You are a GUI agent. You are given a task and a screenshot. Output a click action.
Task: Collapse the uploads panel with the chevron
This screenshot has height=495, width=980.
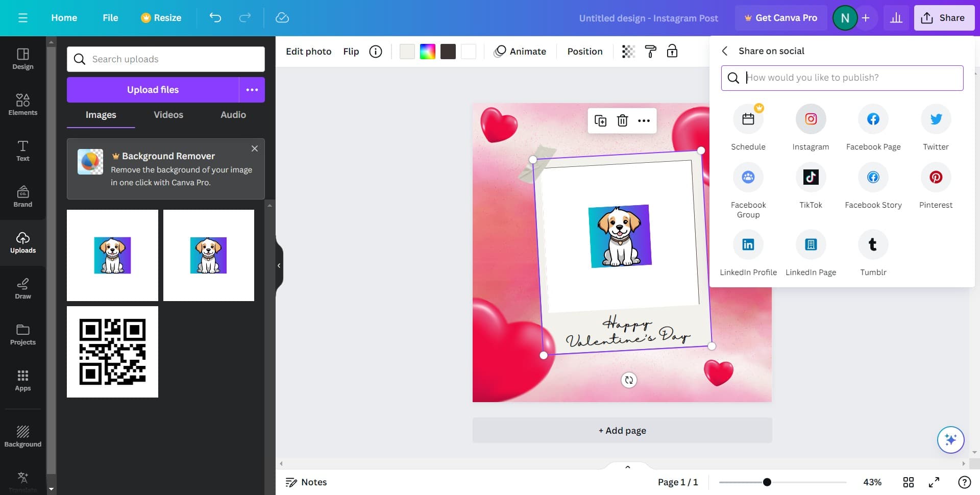pos(279,265)
